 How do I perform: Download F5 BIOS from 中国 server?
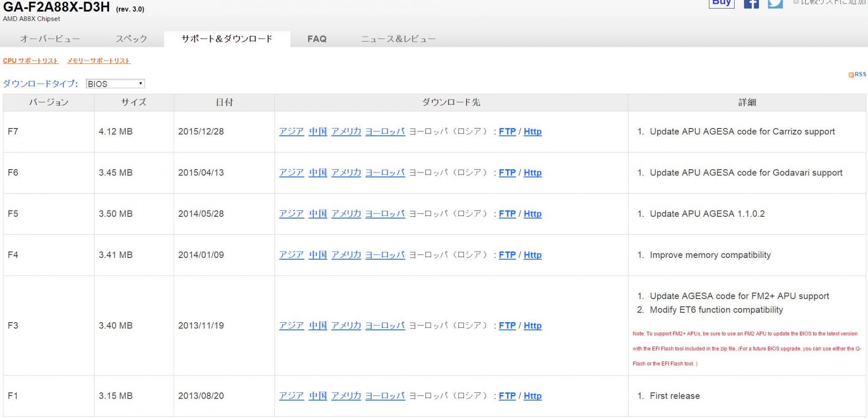click(x=318, y=214)
